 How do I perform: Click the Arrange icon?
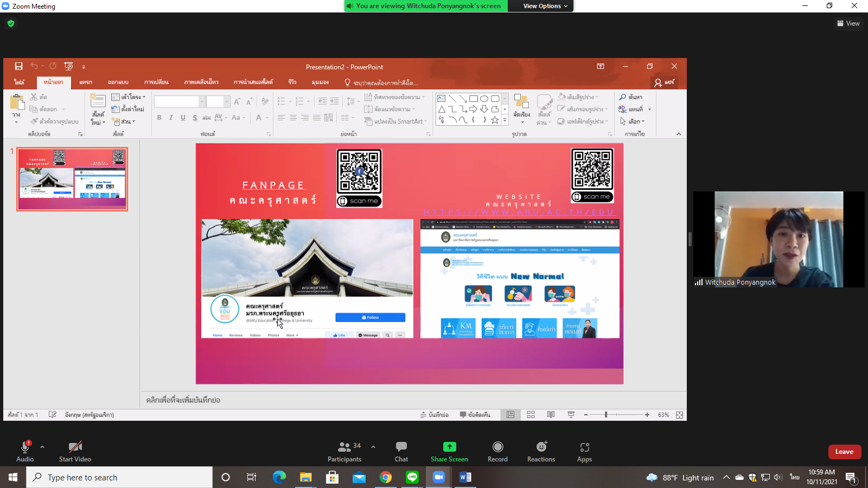point(521,101)
